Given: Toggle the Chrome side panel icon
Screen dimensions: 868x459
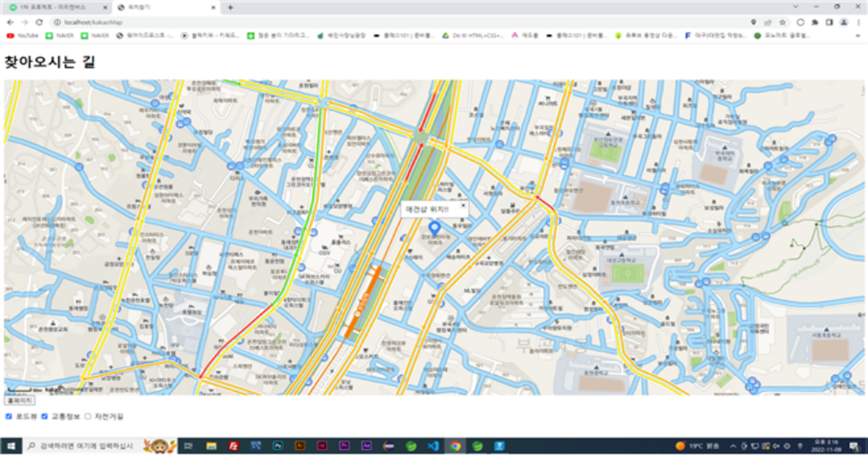Looking at the screenshot, I should pyautogui.click(x=829, y=22).
